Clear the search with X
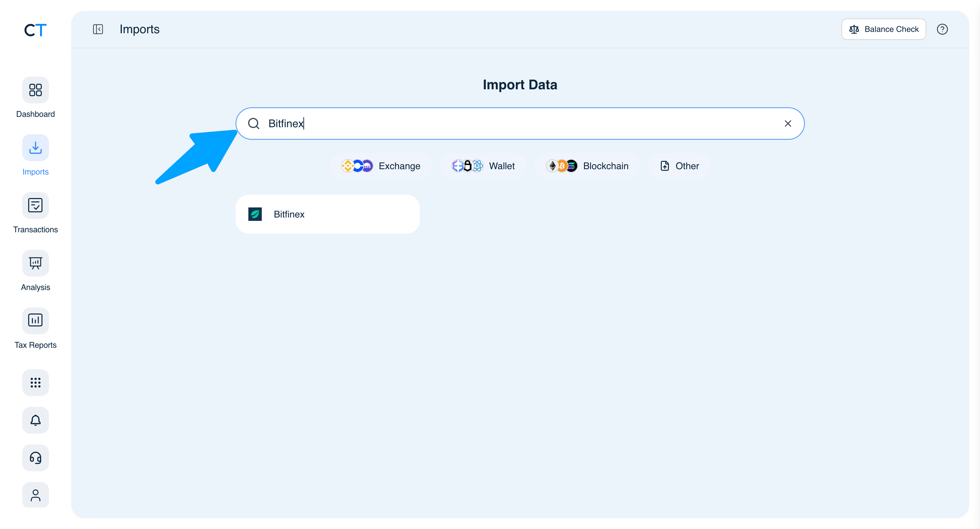This screenshot has width=980, height=529. [x=788, y=124]
